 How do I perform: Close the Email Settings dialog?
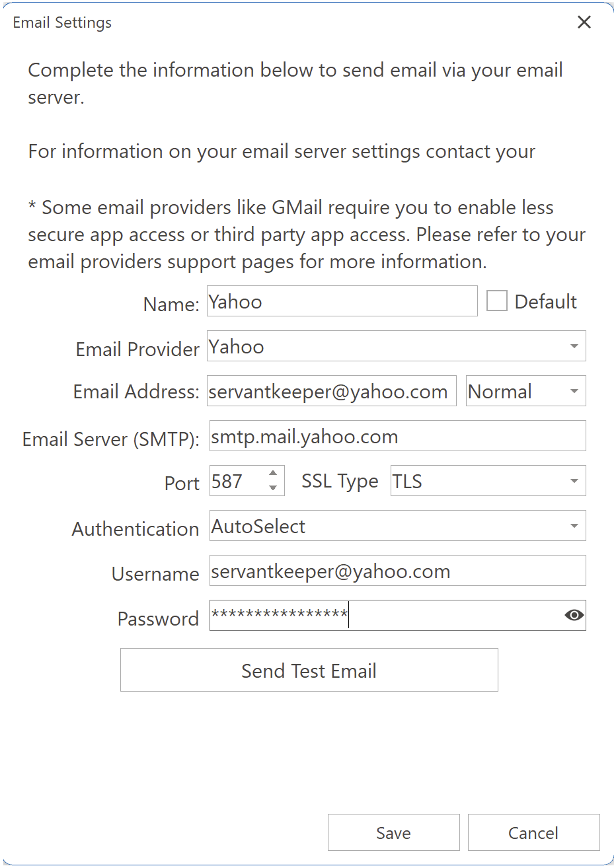point(584,22)
